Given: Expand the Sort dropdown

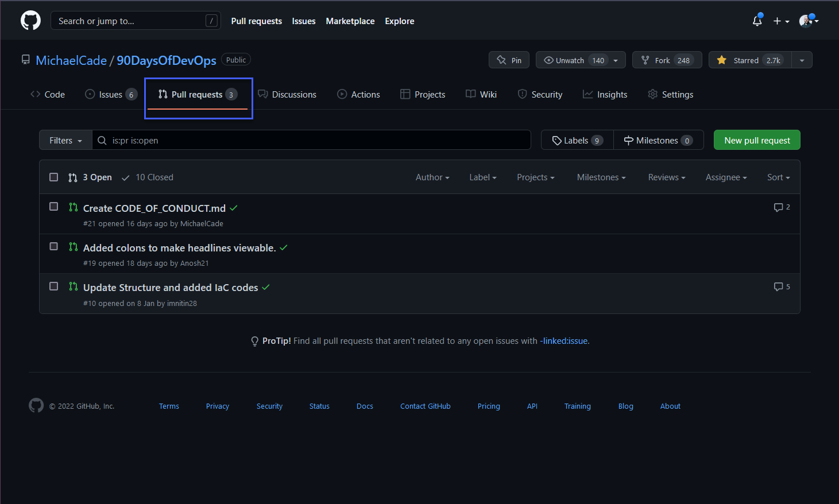Looking at the screenshot, I should click(x=778, y=177).
